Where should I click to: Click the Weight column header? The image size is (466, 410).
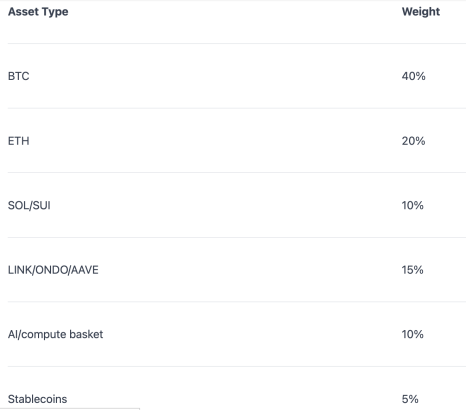[x=421, y=12]
